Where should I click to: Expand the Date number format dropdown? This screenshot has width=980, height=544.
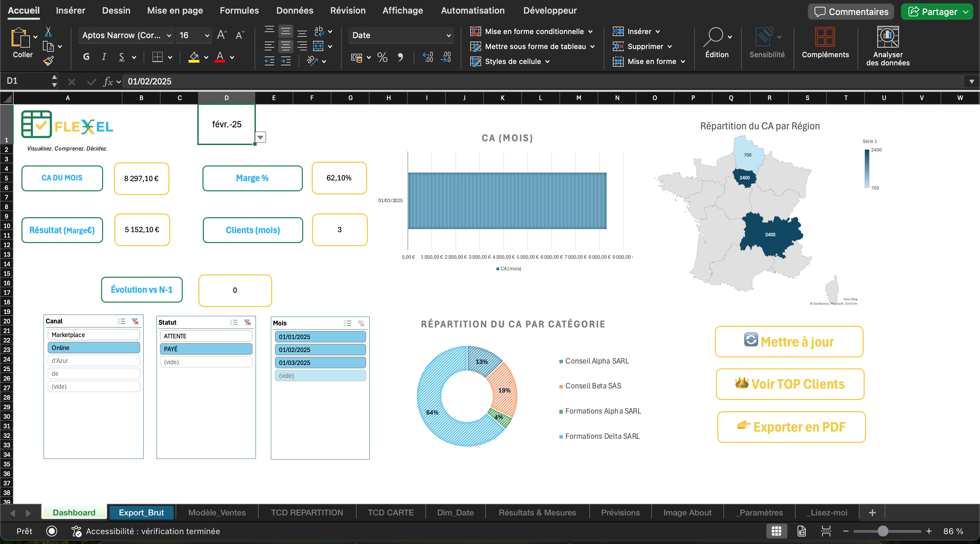coord(448,35)
